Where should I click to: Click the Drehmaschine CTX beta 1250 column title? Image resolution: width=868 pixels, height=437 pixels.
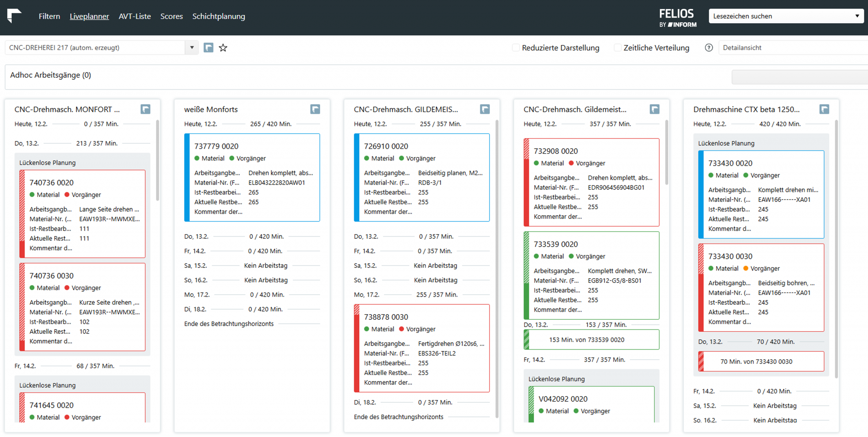746,110
